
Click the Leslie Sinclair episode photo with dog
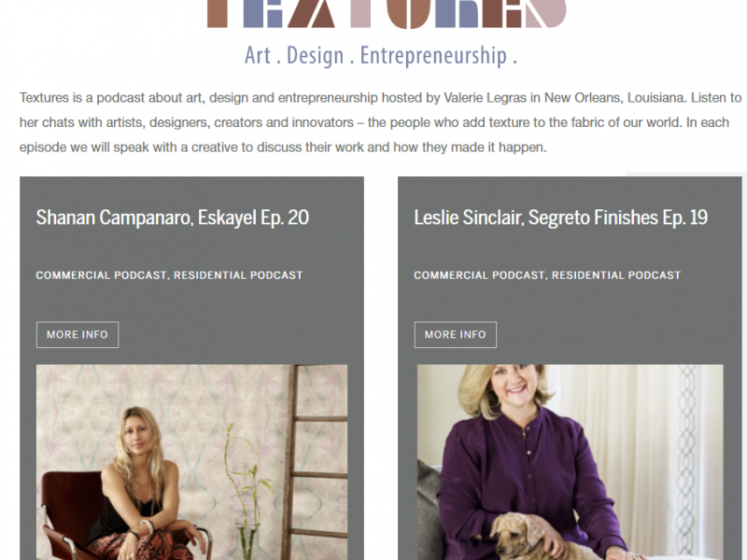tap(571, 462)
